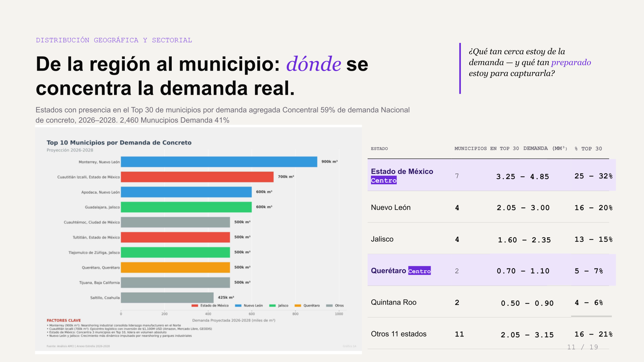Click the 'Nuevo León' table row name

pos(391,207)
